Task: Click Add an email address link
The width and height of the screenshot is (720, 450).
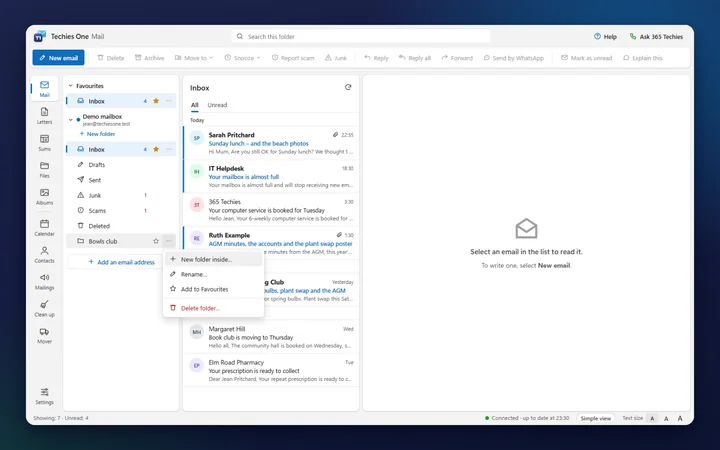Action: (x=121, y=262)
